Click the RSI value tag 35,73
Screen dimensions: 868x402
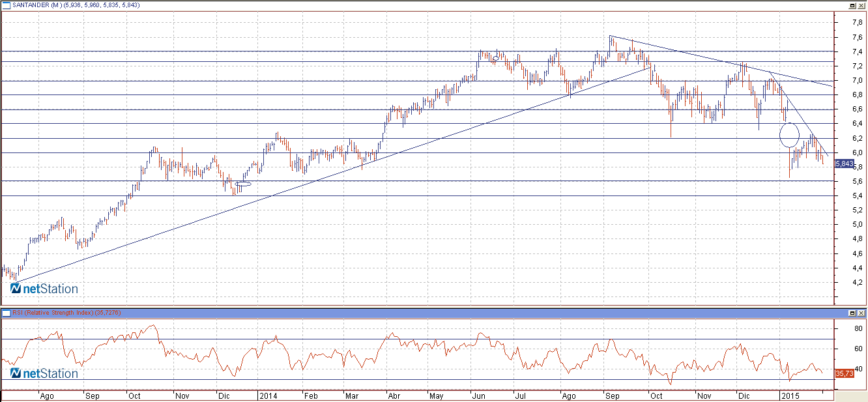(844, 373)
